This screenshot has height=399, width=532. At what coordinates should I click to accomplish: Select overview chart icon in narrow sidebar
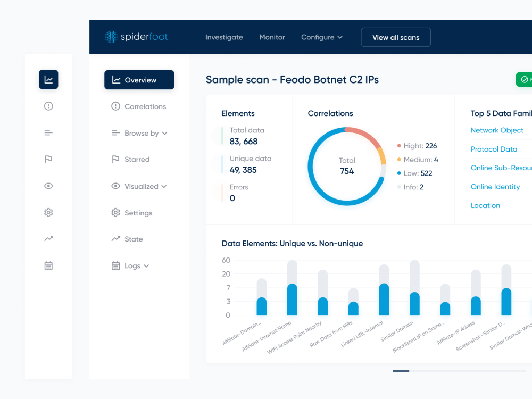tap(48, 79)
